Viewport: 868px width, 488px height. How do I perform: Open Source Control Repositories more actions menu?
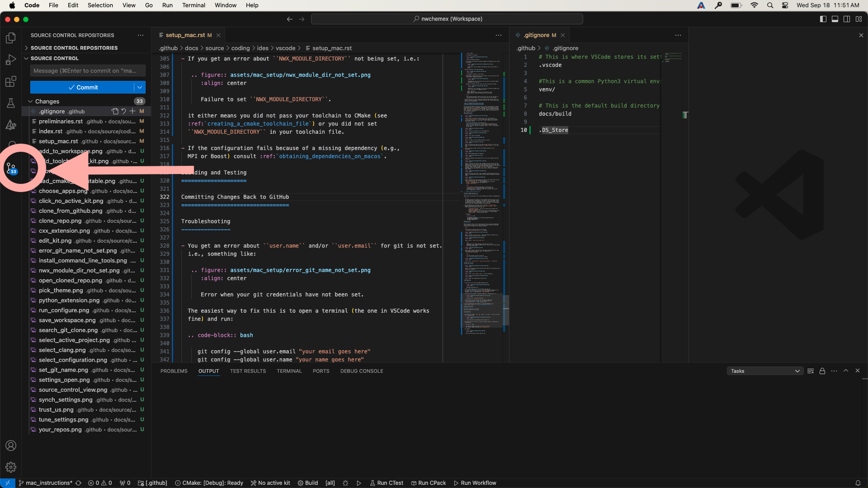tap(141, 35)
